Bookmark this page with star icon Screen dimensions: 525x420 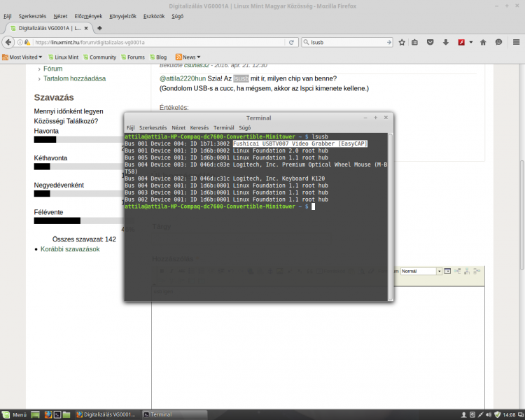click(x=402, y=42)
